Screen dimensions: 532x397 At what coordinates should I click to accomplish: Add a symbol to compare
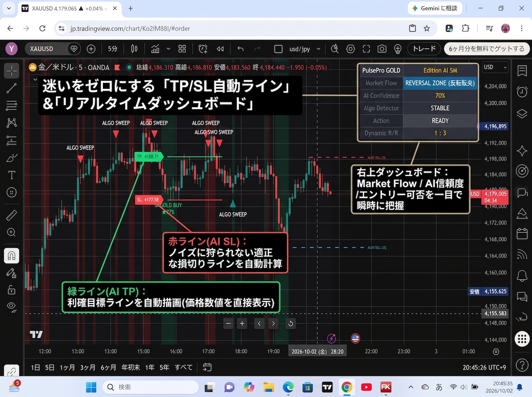(x=91, y=49)
